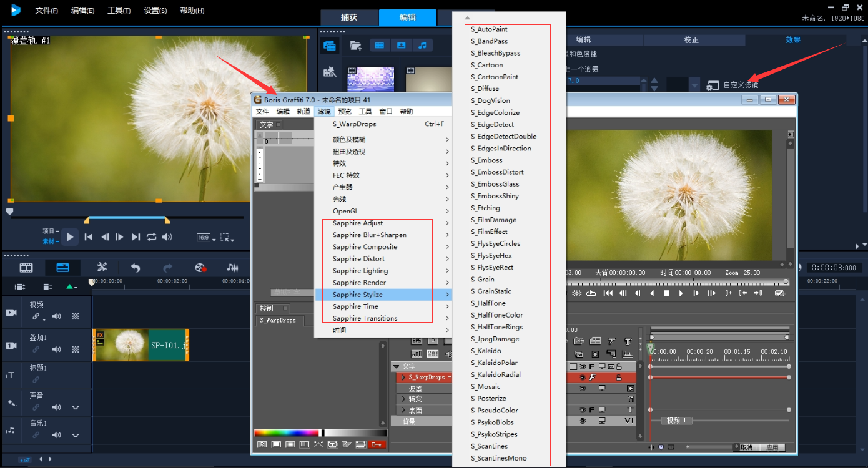Mute the 声音 voice track
Screen dimensions: 868x468
pyautogui.click(x=57, y=407)
